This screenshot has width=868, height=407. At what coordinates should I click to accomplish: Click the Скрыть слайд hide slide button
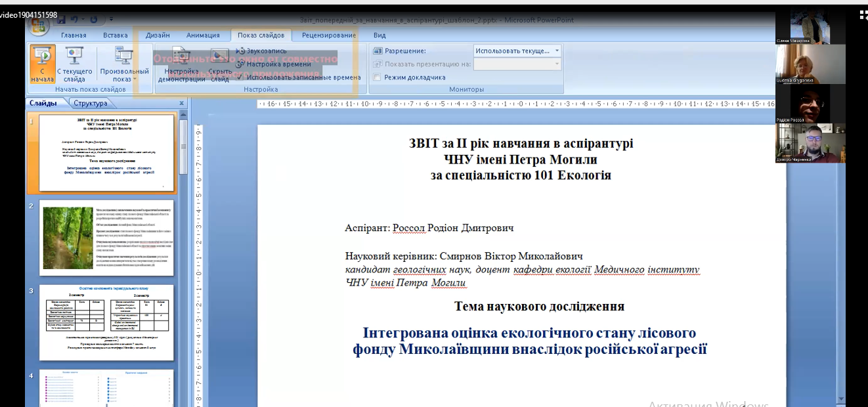219,65
